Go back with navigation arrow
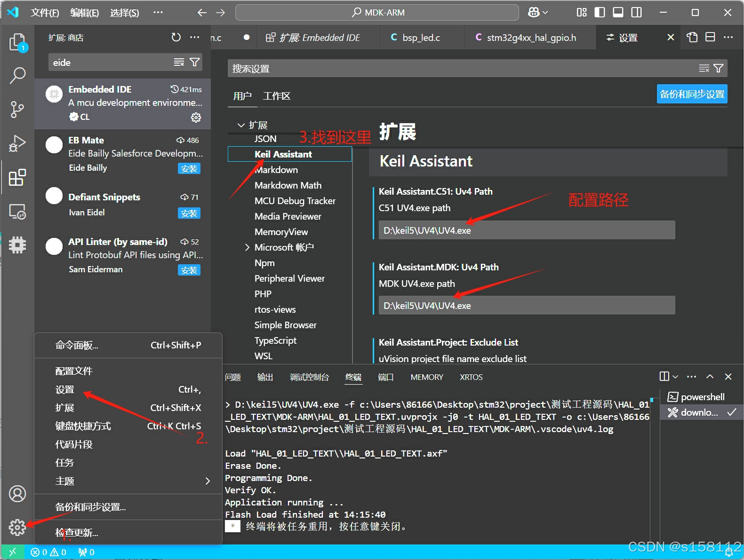Screen dimensions: 744x560 tap(202, 13)
